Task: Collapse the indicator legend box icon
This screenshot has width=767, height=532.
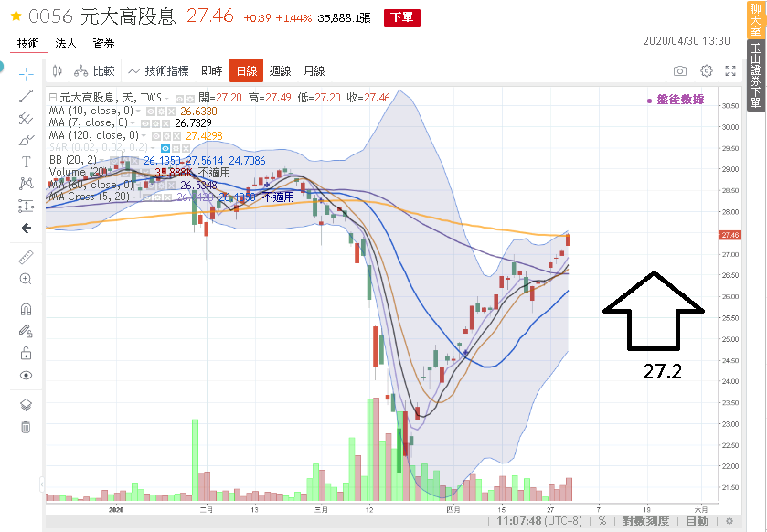Action: (x=53, y=98)
